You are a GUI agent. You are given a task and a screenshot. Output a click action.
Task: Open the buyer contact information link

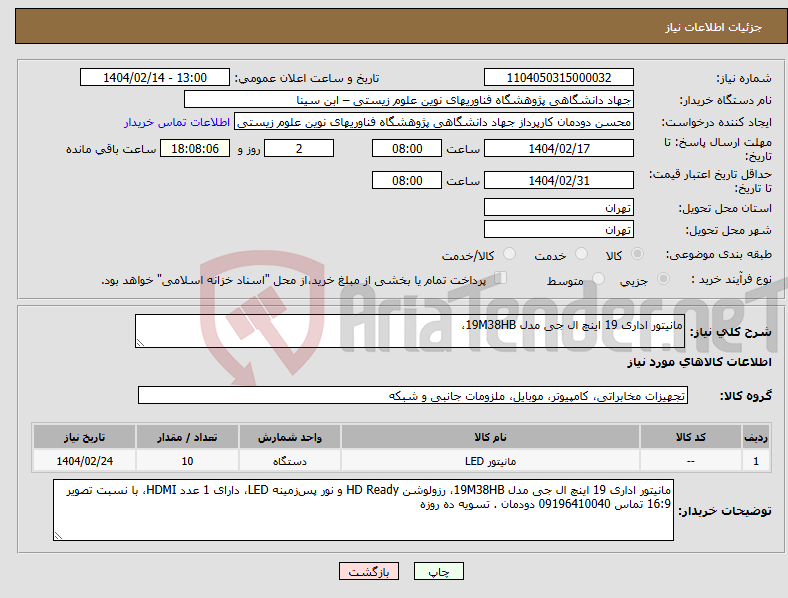click(x=177, y=122)
